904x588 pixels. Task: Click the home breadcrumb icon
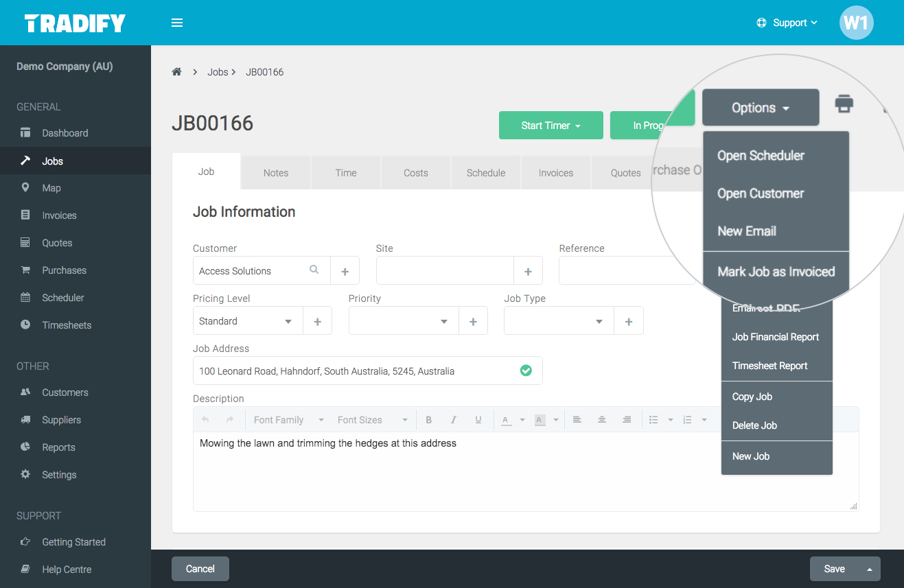pyautogui.click(x=176, y=72)
